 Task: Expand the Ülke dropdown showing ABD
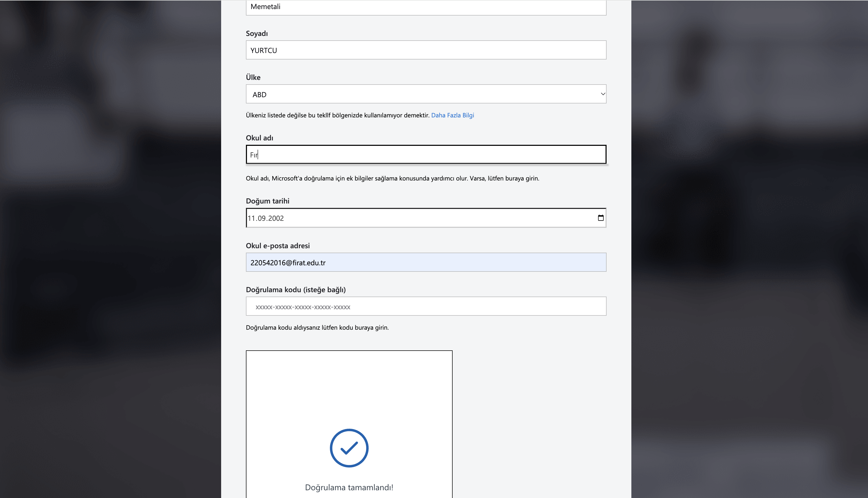tap(426, 94)
